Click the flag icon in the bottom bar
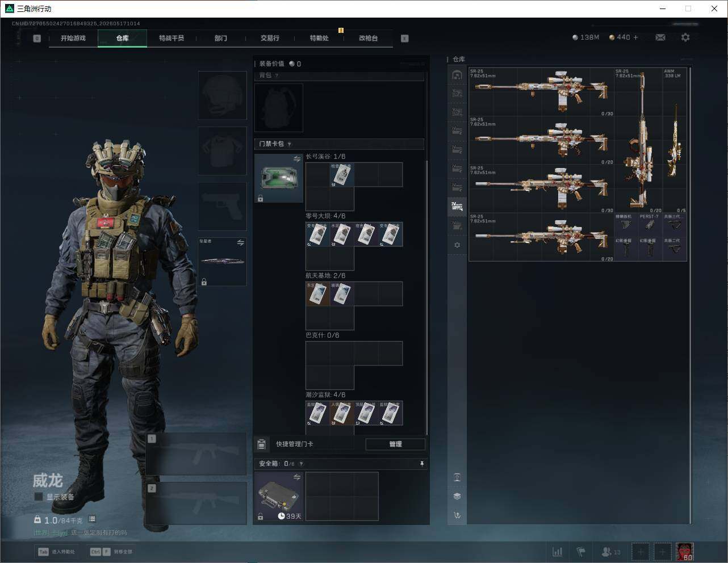 point(581,552)
